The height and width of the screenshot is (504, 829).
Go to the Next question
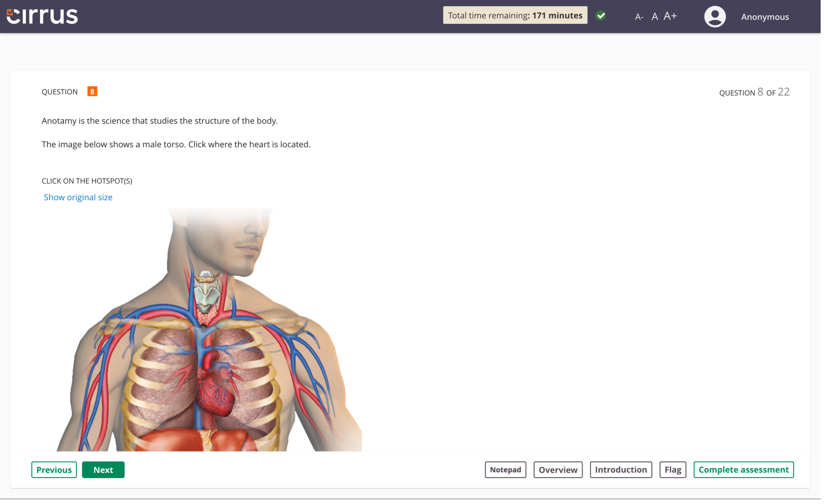point(103,470)
